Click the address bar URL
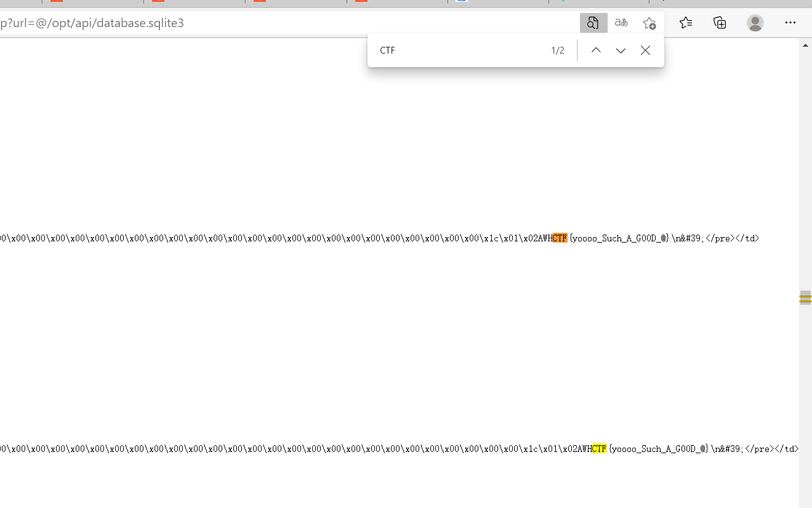Screen dimensions: 812x508 pyautogui.click(x=92, y=23)
